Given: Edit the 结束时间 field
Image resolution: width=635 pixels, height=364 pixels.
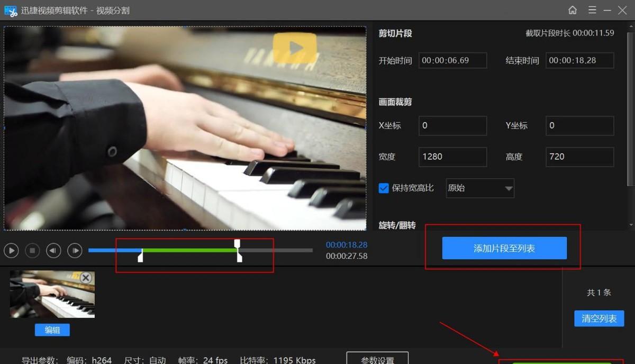Looking at the screenshot, I should (580, 60).
